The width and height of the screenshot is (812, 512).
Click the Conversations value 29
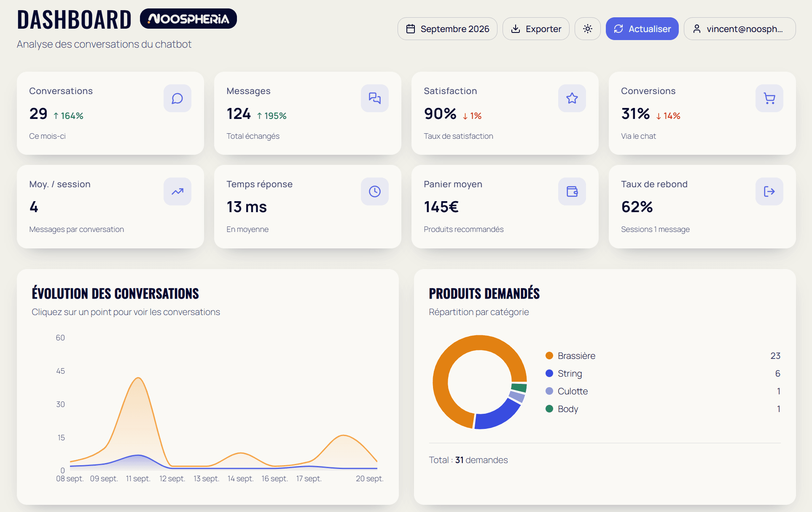coord(38,113)
